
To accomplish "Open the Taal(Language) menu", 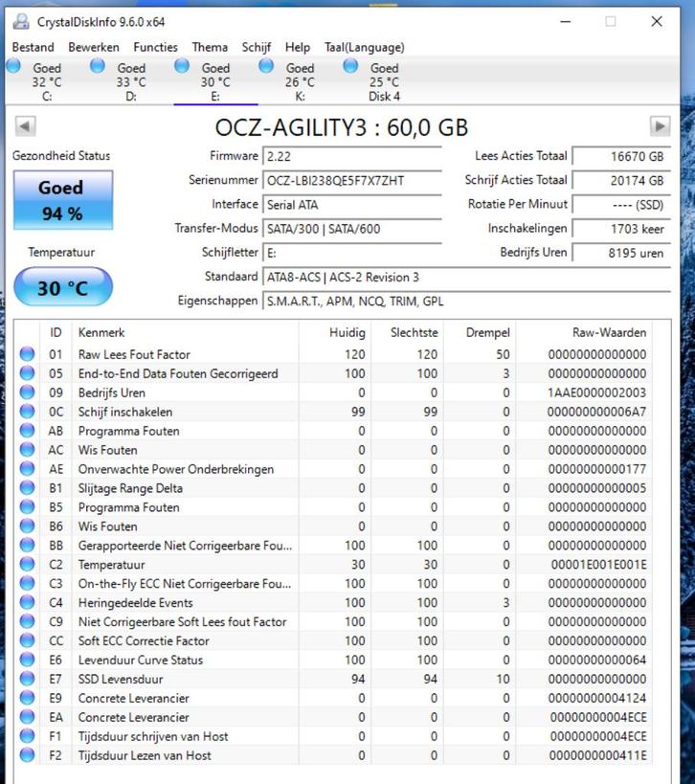I will [365, 47].
